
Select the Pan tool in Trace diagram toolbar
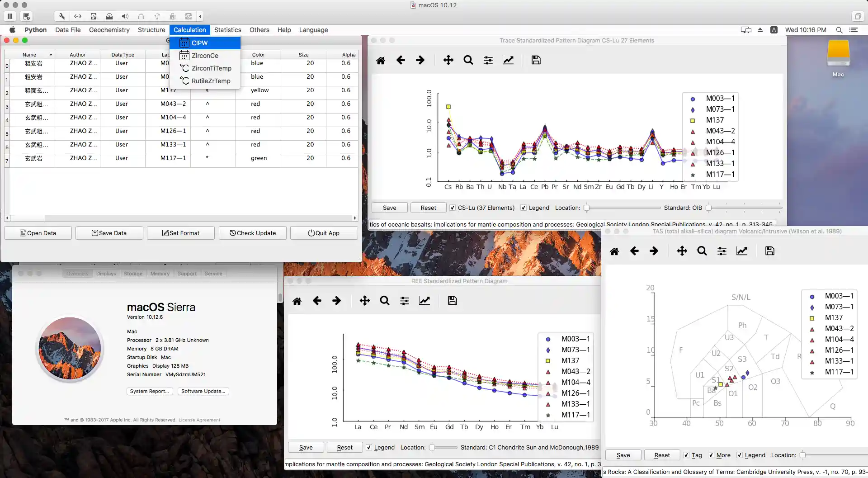click(x=448, y=60)
